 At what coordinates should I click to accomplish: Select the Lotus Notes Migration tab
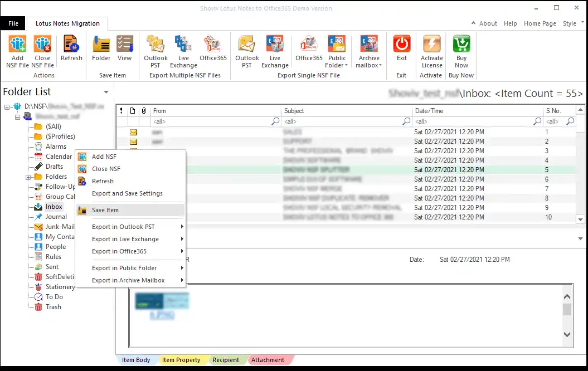(x=67, y=23)
